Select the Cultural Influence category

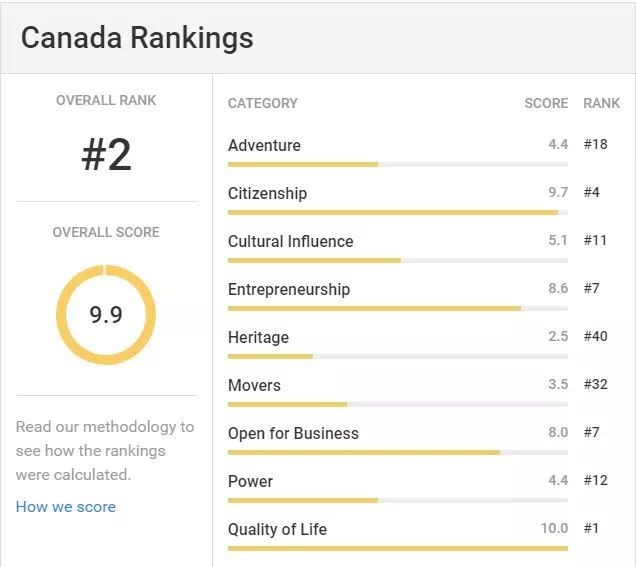tap(290, 241)
